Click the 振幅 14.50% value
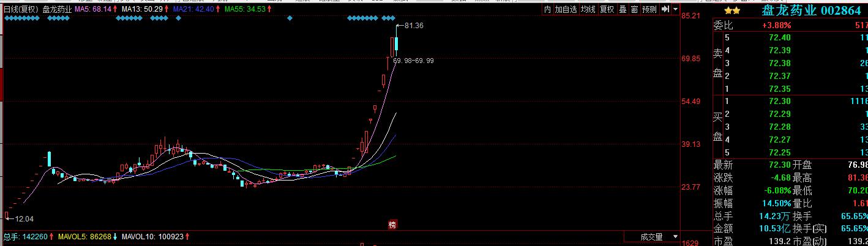 click(x=776, y=203)
